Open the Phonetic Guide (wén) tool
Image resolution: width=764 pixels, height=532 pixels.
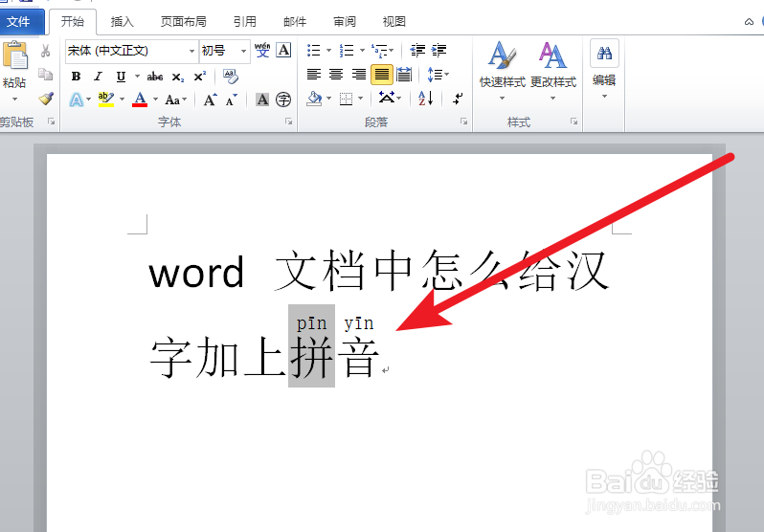[x=262, y=50]
